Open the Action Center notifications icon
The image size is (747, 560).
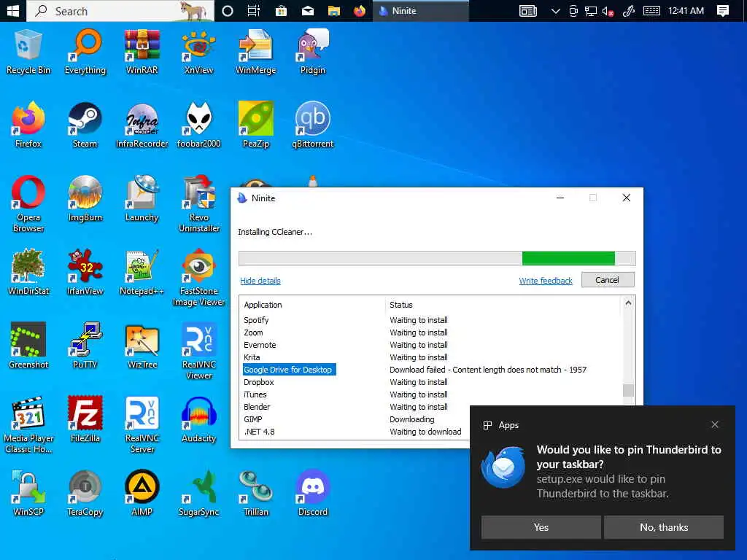(723, 11)
